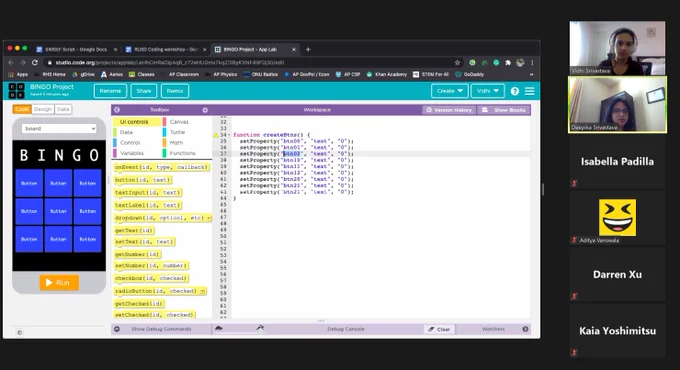Switch to the Design tab

[x=43, y=109]
